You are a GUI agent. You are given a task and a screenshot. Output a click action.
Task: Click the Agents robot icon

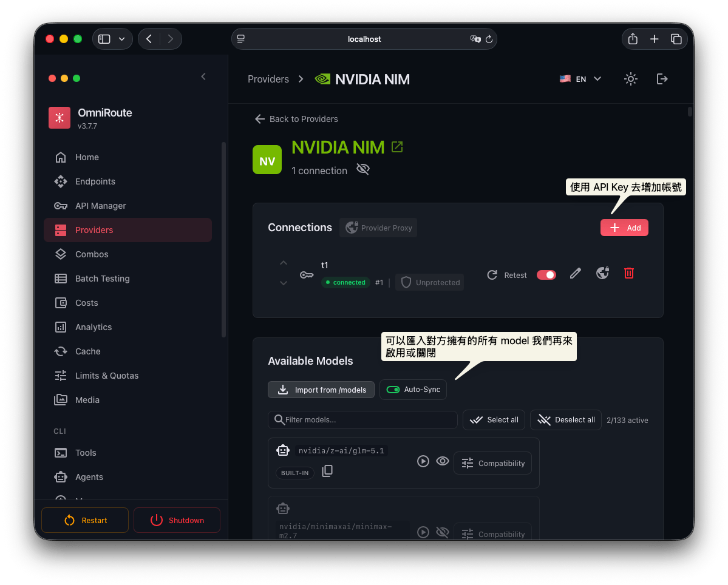pos(61,477)
